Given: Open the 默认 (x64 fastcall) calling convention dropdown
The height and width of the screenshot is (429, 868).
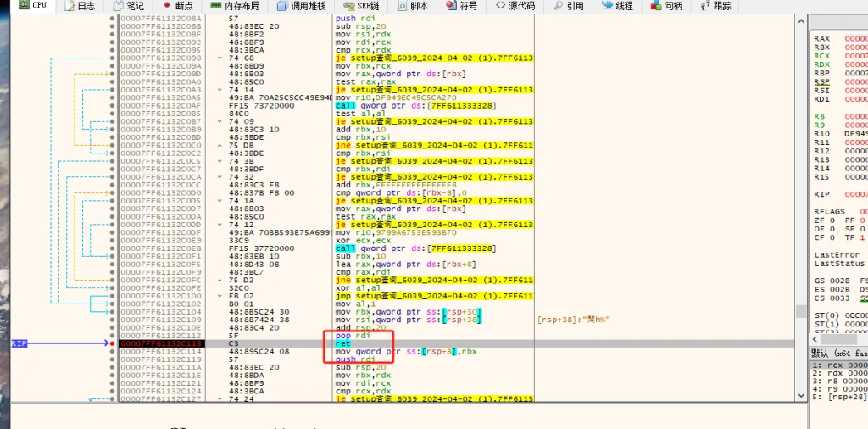Looking at the screenshot, I should [838, 353].
